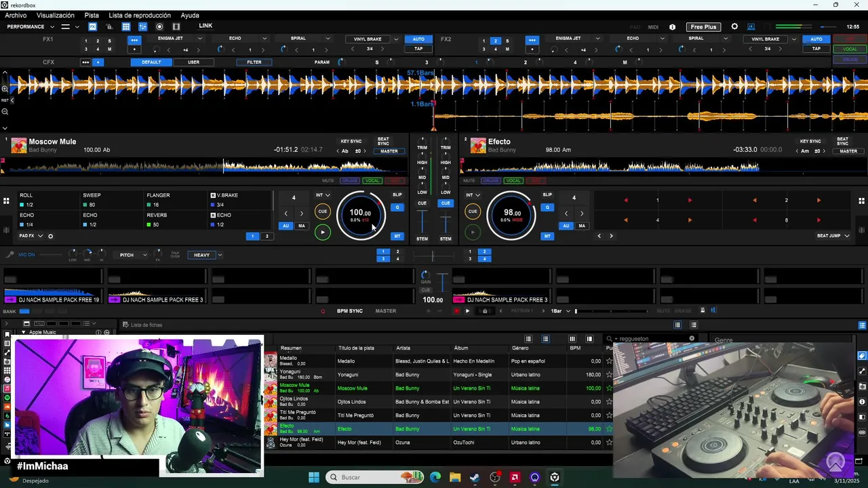Trigger the FLANGER 16 pad FX
Viewport: 868px width, 488px height.
click(x=175, y=200)
